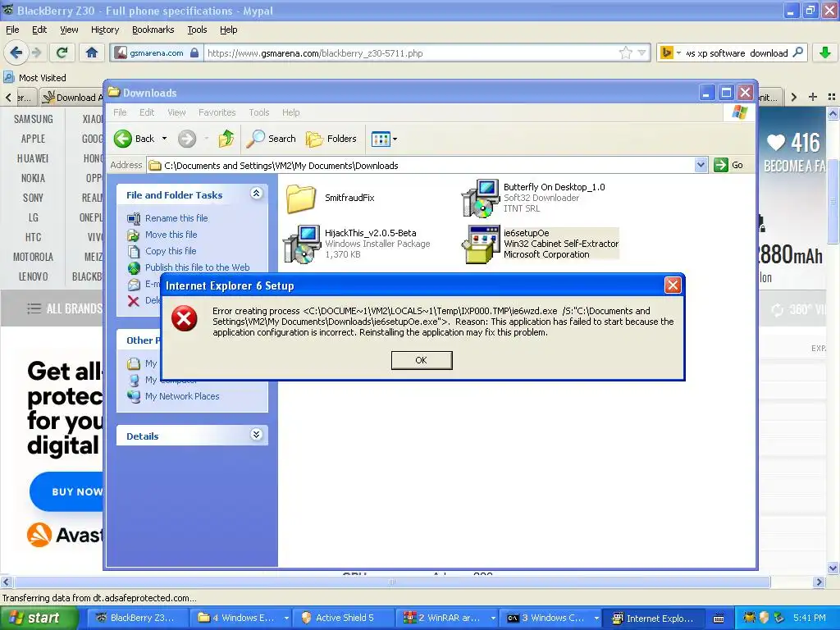
Task: Click the Mypal browser back arrow
Action: tap(16, 52)
